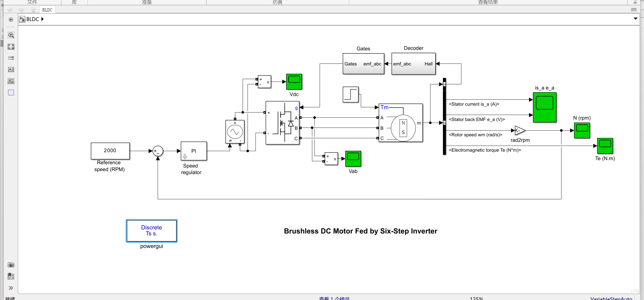Screen dimensions: 644x300
Task: Click the 查看 1 个错误 link
Action: tap(334, 298)
